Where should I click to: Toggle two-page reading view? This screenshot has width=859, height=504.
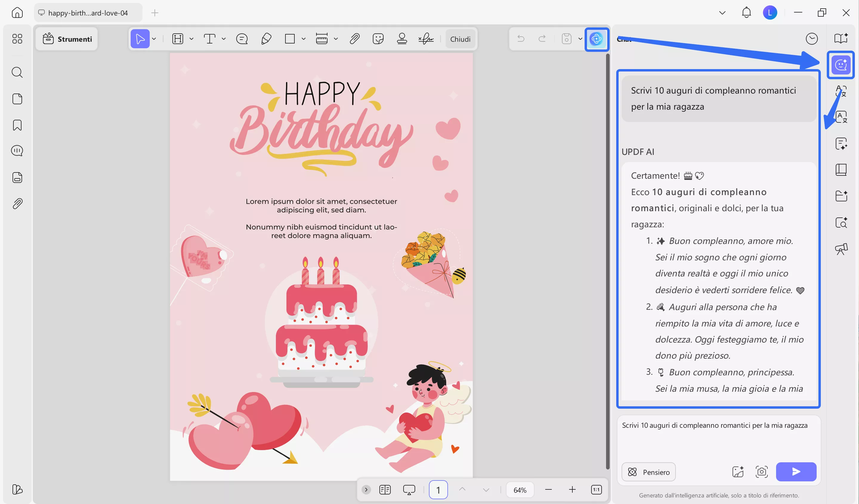pyautogui.click(x=385, y=490)
